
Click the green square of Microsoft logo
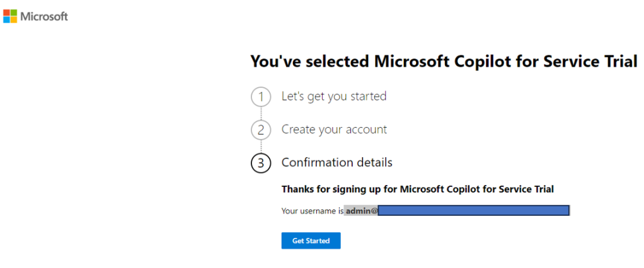(x=14, y=13)
